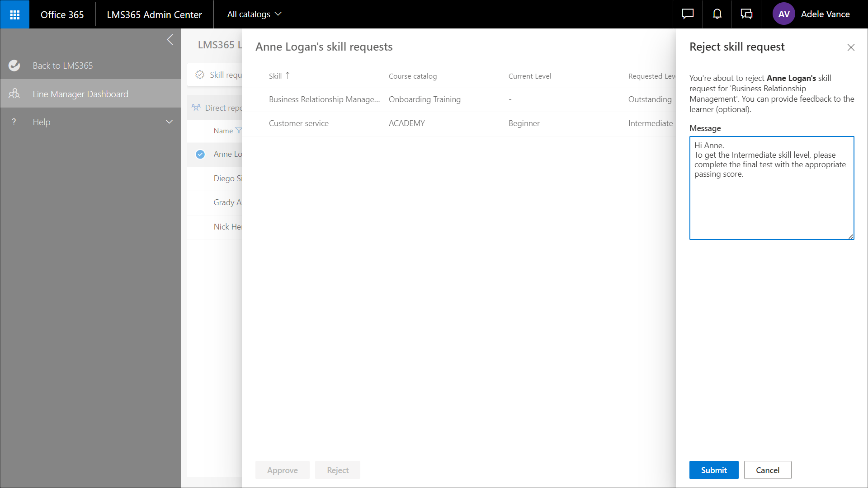
Task: Click the Name column filter icon
Action: tap(238, 131)
